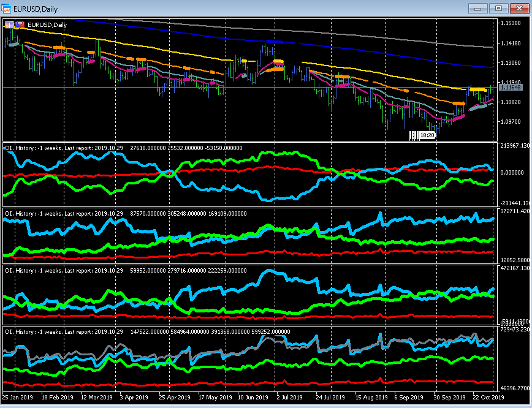Image resolution: width=532 pixels, height=408 pixels.
Task: Click the current price label 1.11648
Action: pyautogui.click(x=511, y=88)
